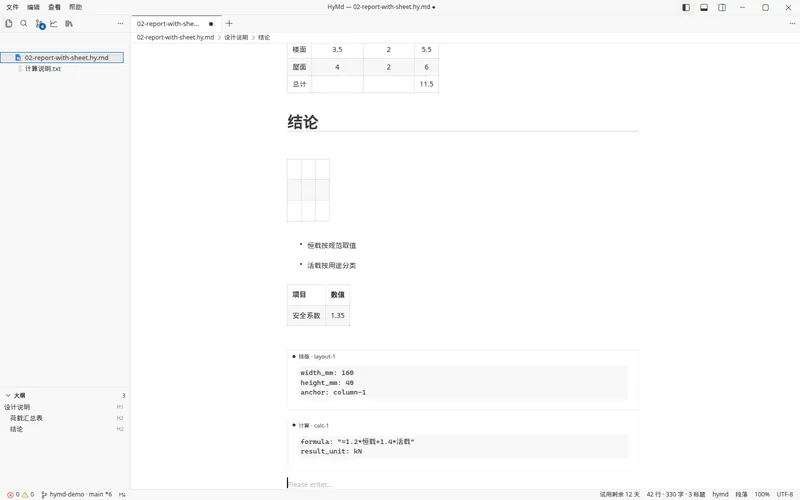This screenshot has height=500, width=800.
Task: Add a new tab with plus icon
Action: [x=229, y=23]
